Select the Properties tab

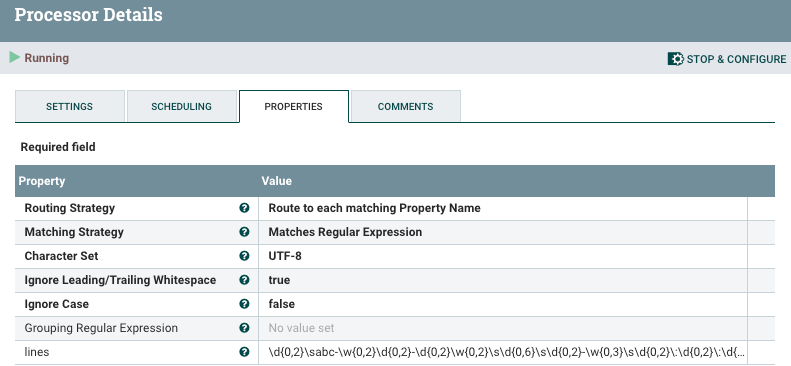point(294,106)
